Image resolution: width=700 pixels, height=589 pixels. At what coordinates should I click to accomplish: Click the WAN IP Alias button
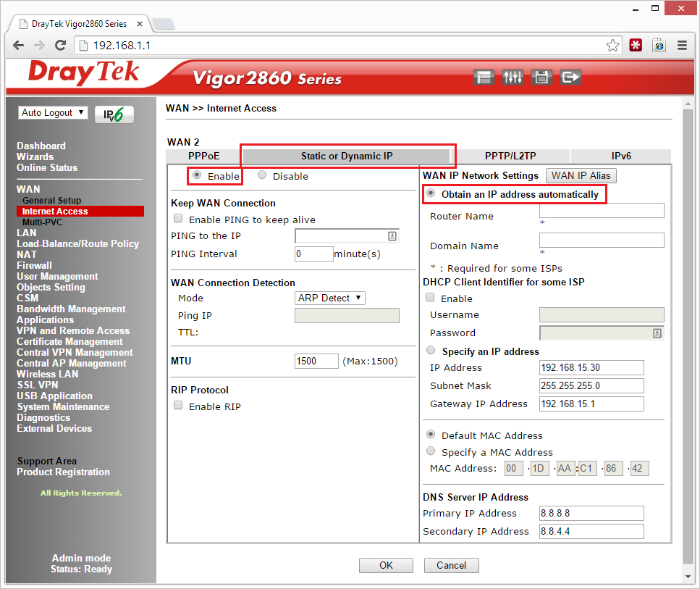(x=581, y=175)
